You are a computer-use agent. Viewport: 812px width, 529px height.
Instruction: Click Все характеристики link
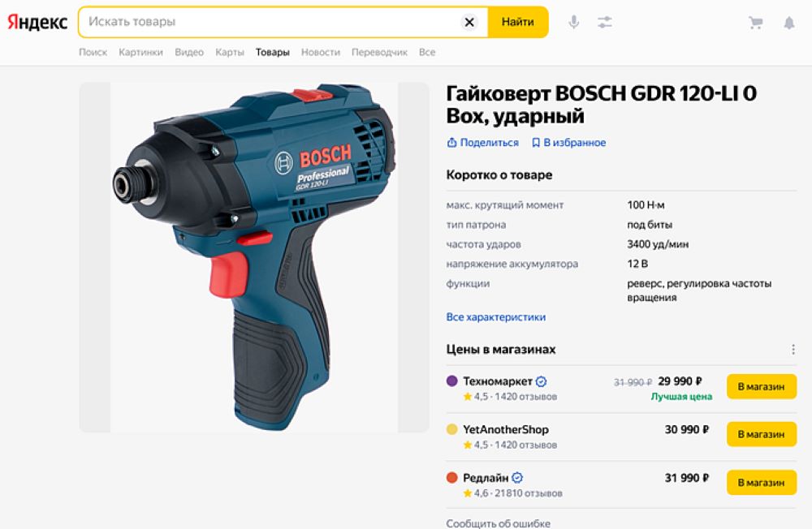coord(496,316)
